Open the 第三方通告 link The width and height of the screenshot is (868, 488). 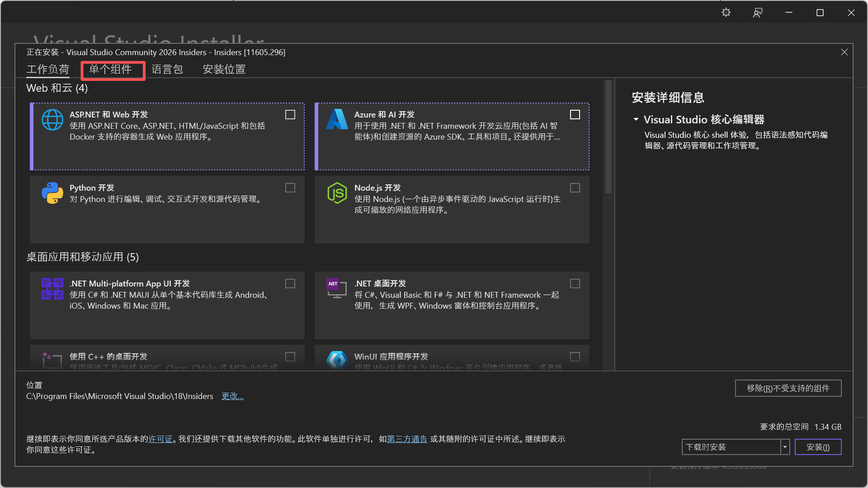click(407, 439)
